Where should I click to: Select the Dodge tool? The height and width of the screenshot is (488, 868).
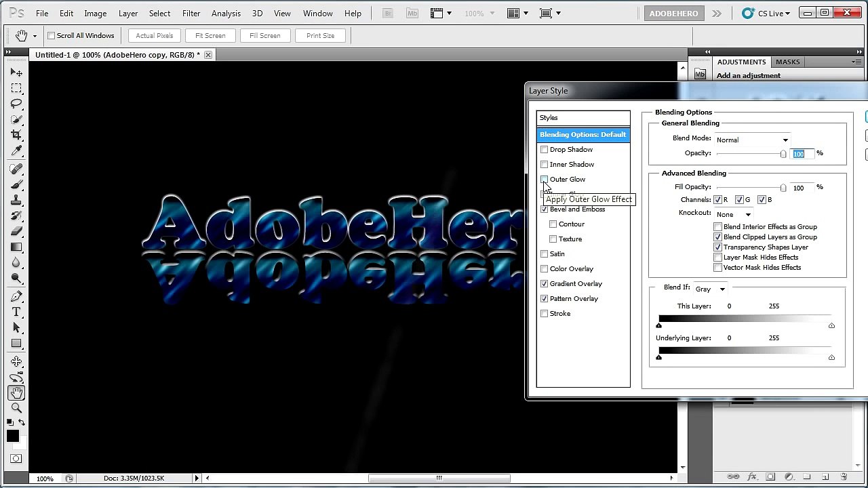coord(16,279)
